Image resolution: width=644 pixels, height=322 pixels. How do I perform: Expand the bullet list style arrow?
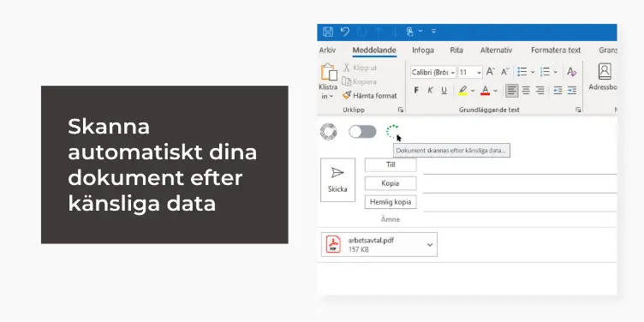coord(533,72)
